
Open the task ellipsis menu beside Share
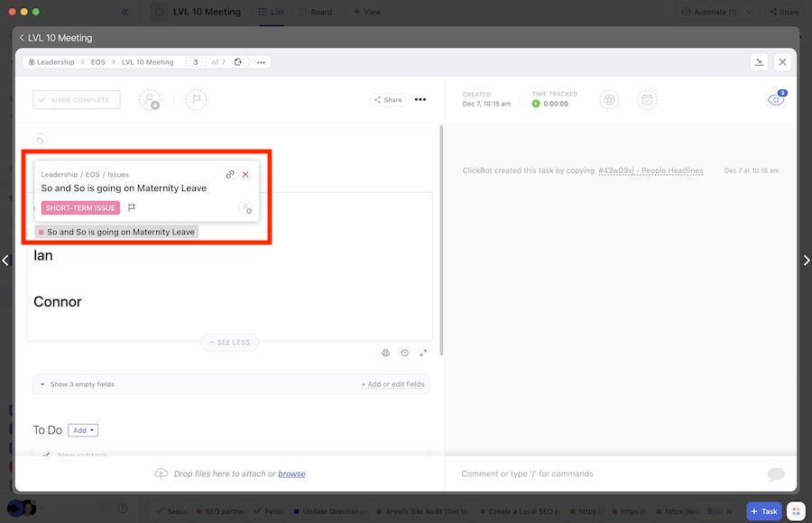click(420, 100)
